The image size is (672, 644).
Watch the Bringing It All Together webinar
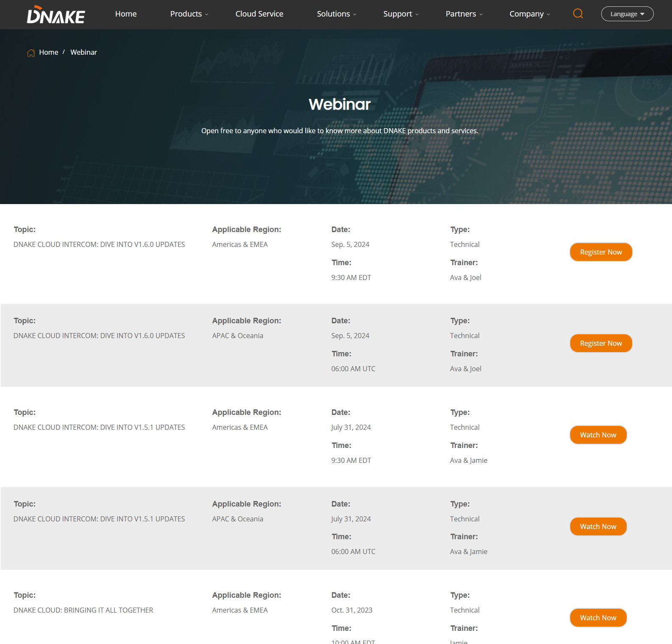pos(598,618)
